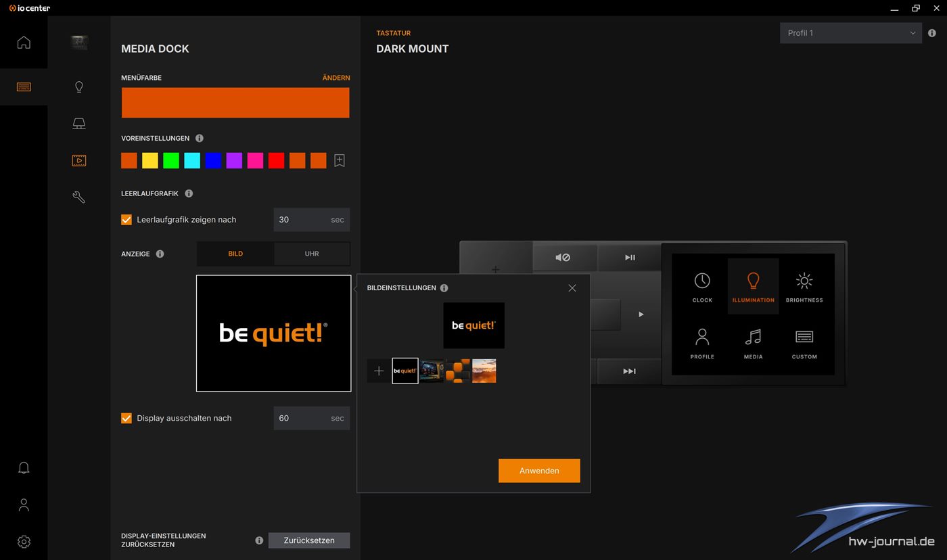
Task: Click the next track key on preview
Action: point(629,371)
